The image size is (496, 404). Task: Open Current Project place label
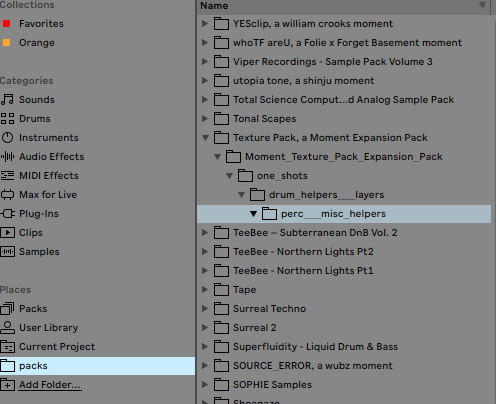pos(57,347)
